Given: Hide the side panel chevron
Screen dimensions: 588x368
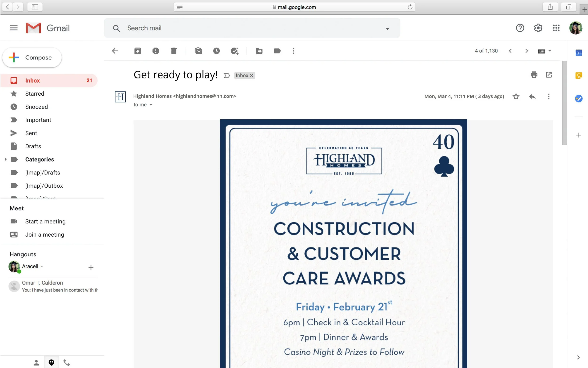Looking at the screenshot, I should (x=578, y=357).
